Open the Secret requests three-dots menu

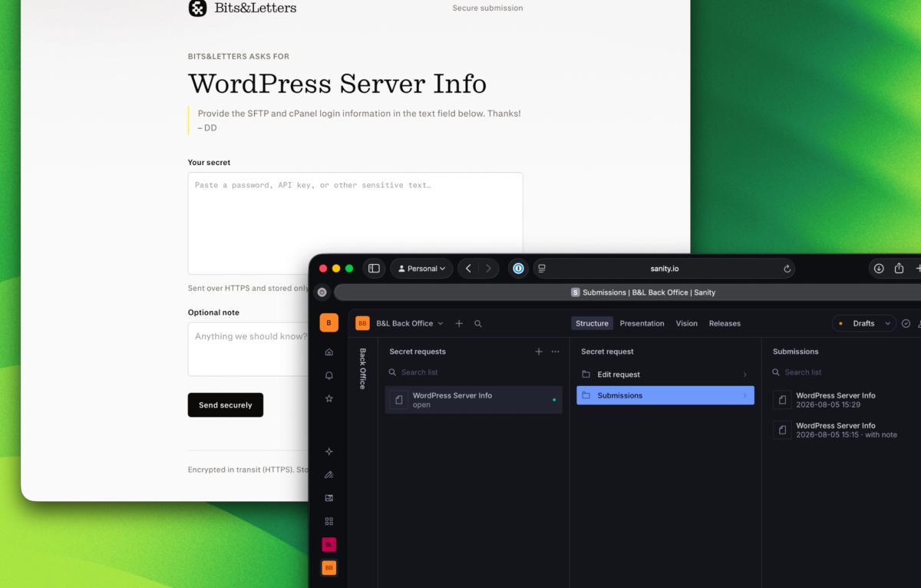pos(556,352)
